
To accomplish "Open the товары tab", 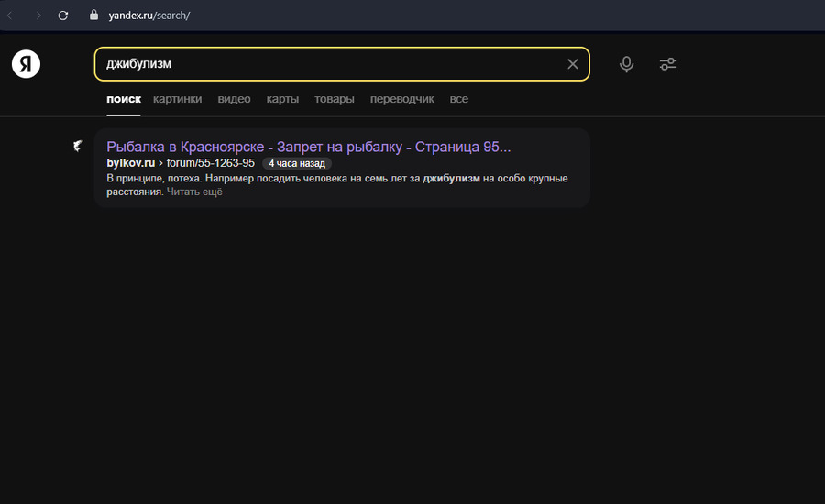I will point(334,99).
